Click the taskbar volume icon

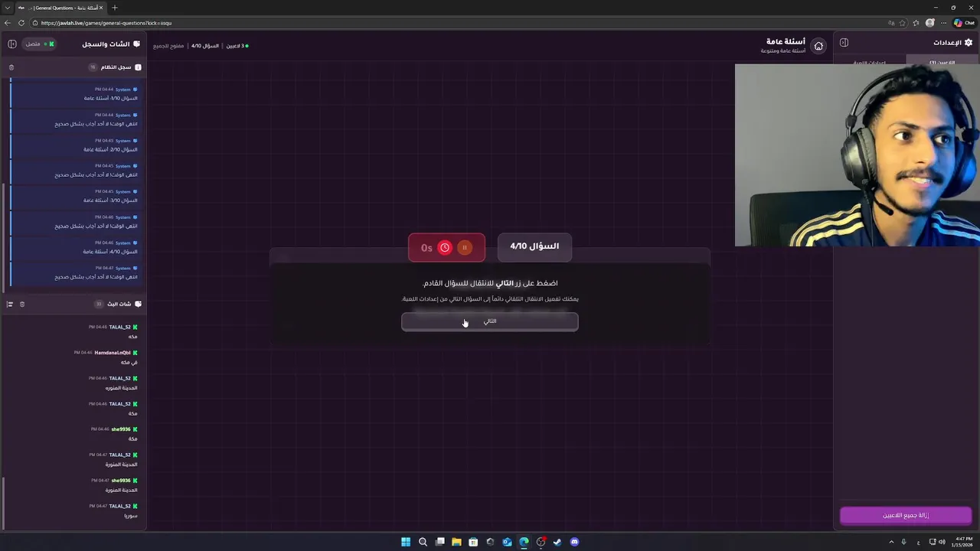tap(942, 542)
